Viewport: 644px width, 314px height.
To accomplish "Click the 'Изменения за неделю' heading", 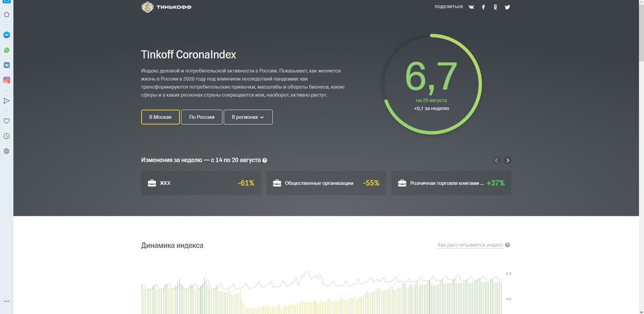I will click(x=201, y=160).
